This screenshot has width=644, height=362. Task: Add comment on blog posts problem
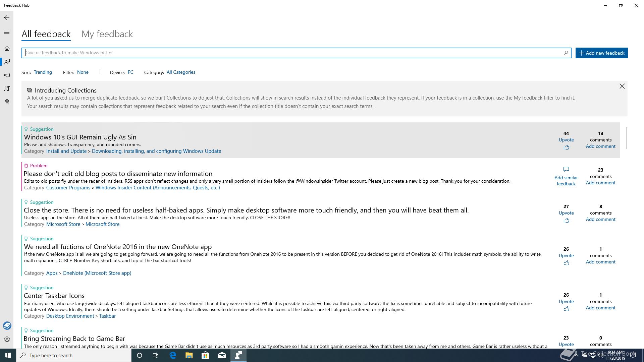click(x=600, y=183)
